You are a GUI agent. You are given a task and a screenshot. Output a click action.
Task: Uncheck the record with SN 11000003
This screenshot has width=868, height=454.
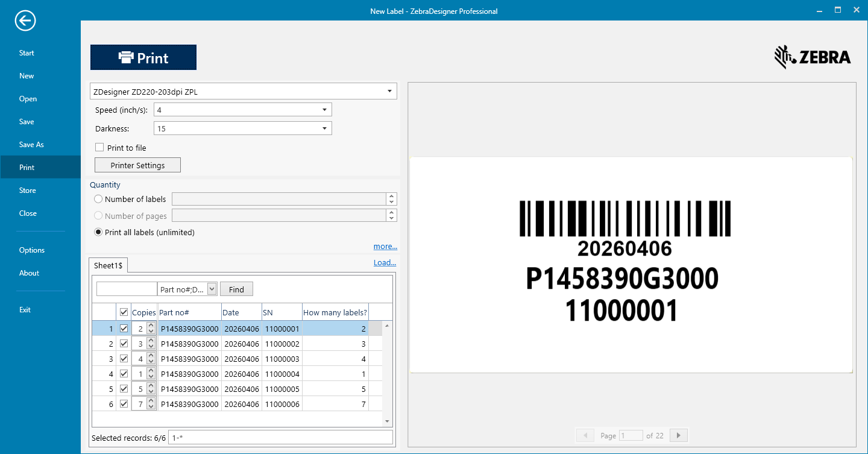tap(124, 359)
